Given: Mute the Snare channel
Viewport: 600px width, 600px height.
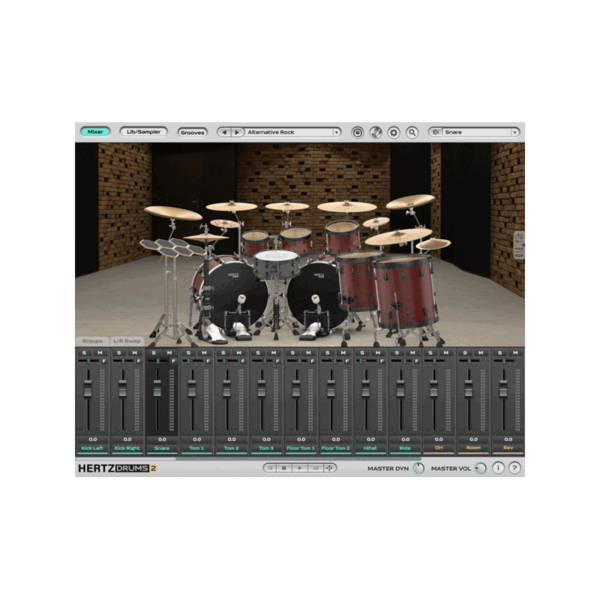Looking at the screenshot, I should [170, 353].
